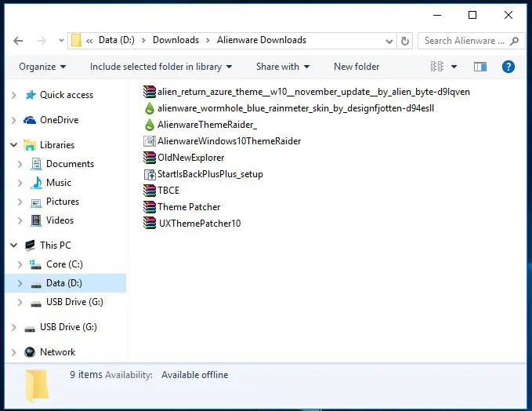Viewport: 532px width, 411px height.
Task: Expand OneDrive in the navigation tree
Action: click(x=13, y=120)
